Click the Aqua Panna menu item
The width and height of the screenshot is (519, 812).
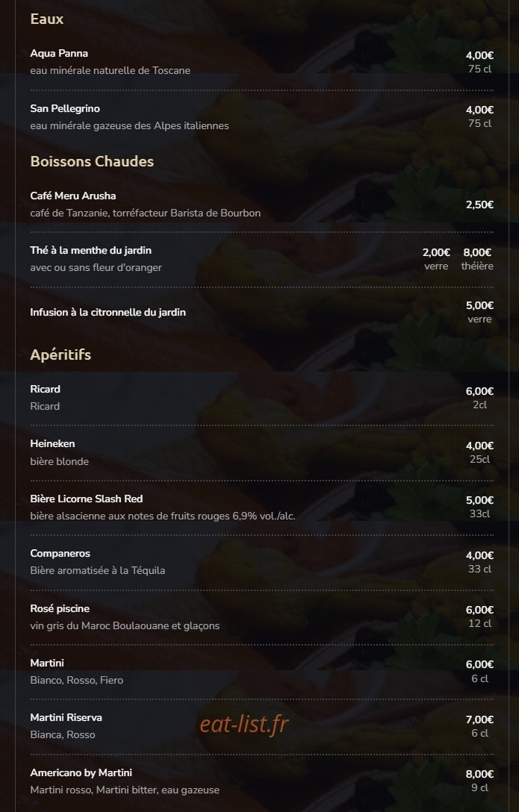pyautogui.click(x=59, y=53)
